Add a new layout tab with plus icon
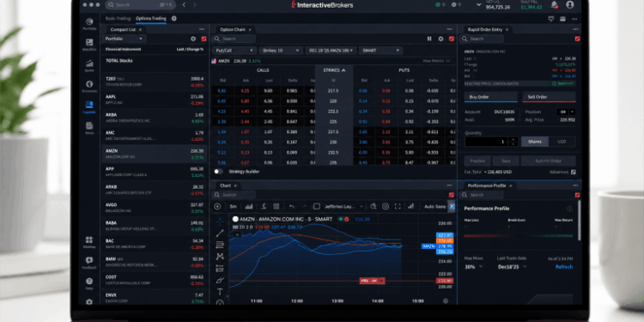Viewport: 644px width, 322px height. coord(173,19)
